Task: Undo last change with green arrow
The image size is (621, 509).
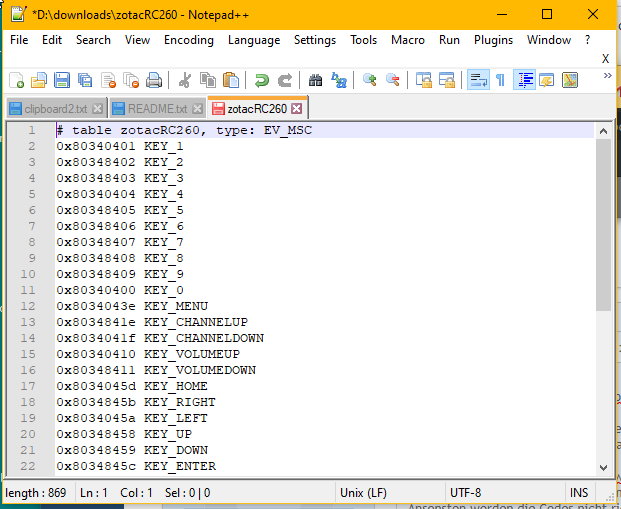Action: (261, 80)
